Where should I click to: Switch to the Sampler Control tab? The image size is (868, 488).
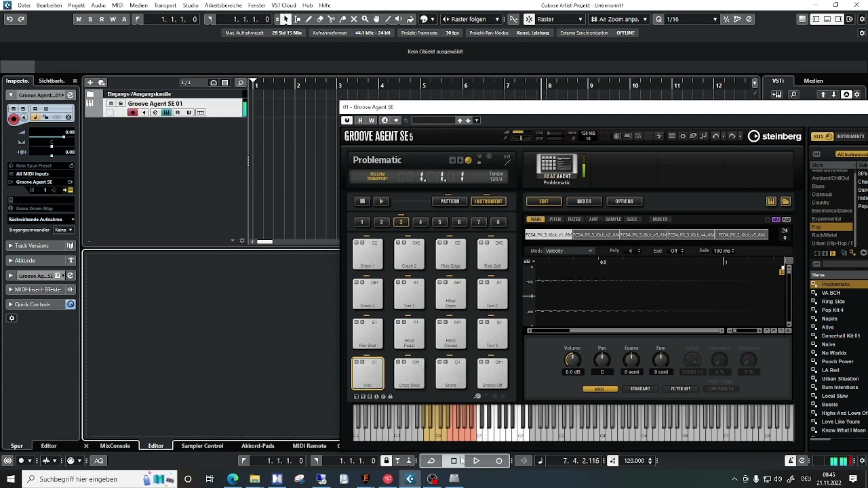pos(202,446)
